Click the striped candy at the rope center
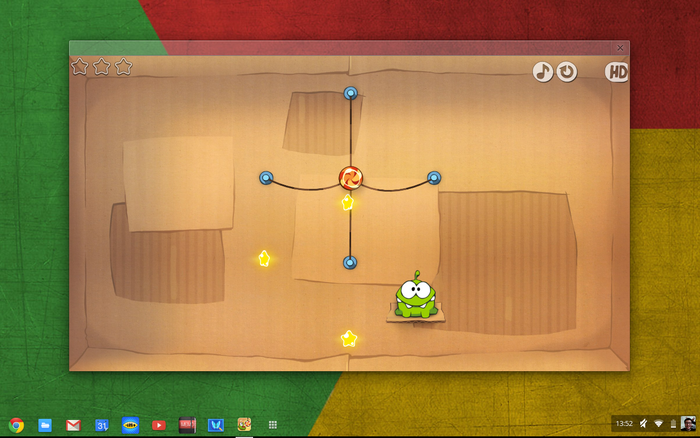 [350, 178]
